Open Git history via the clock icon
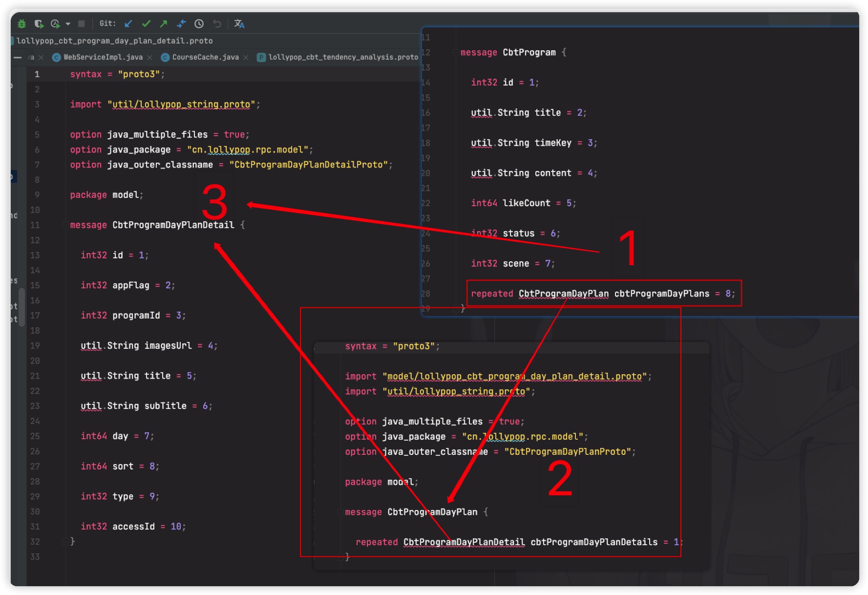Viewport: 868px width, 595px height. pos(199,23)
